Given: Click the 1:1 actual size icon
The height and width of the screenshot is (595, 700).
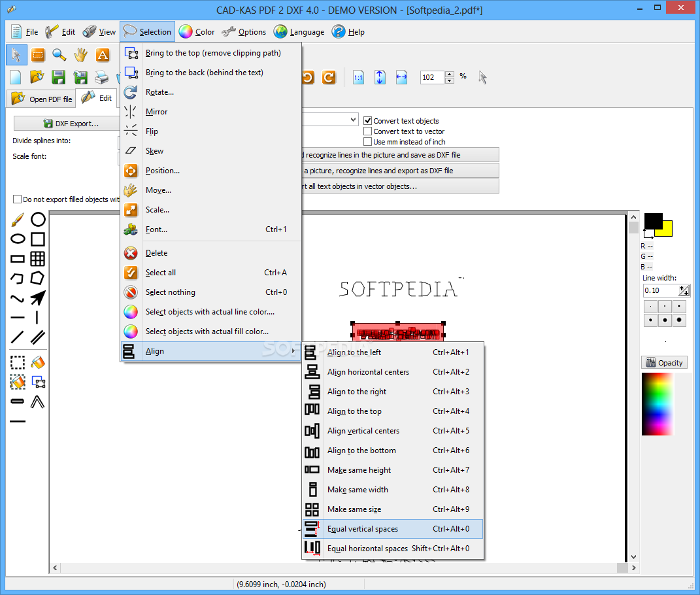Looking at the screenshot, I should coord(358,77).
